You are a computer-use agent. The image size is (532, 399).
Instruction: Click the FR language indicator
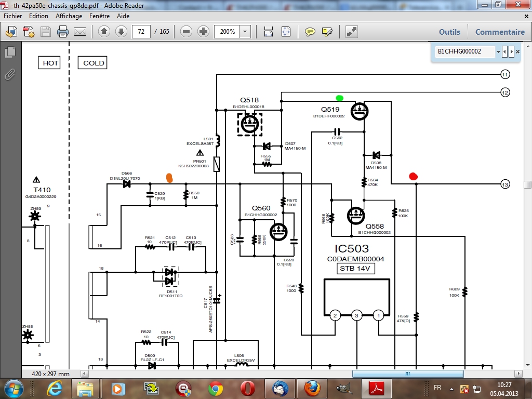click(437, 388)
